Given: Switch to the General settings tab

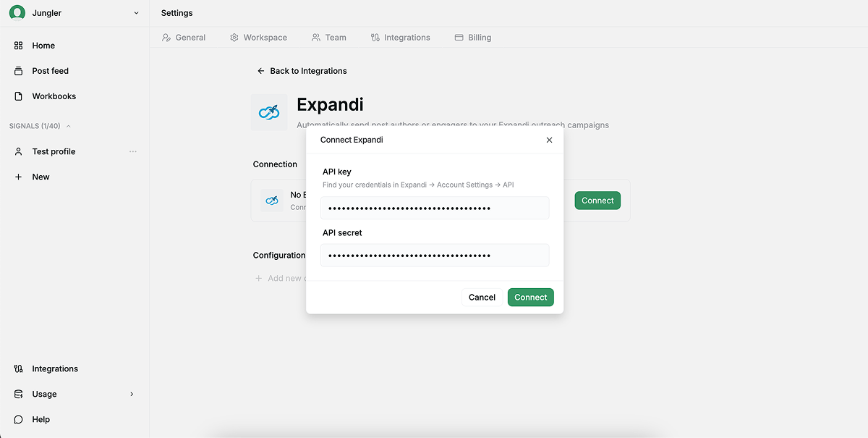Looking at the screenshot, I should pyautogui.click(x=184, y=38).
